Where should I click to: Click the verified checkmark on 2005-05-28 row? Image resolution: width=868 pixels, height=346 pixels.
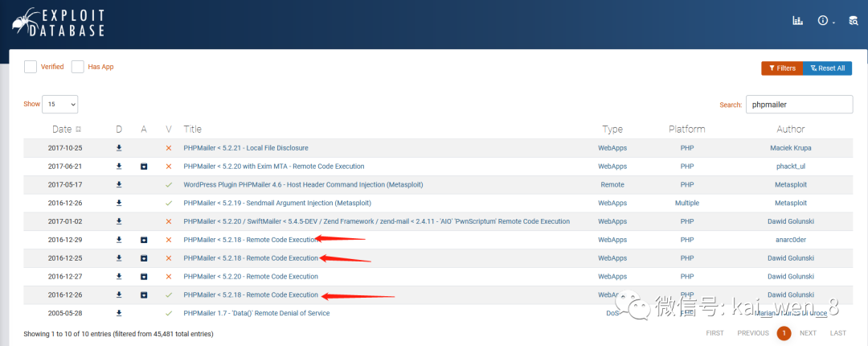[x=169, y=313]
